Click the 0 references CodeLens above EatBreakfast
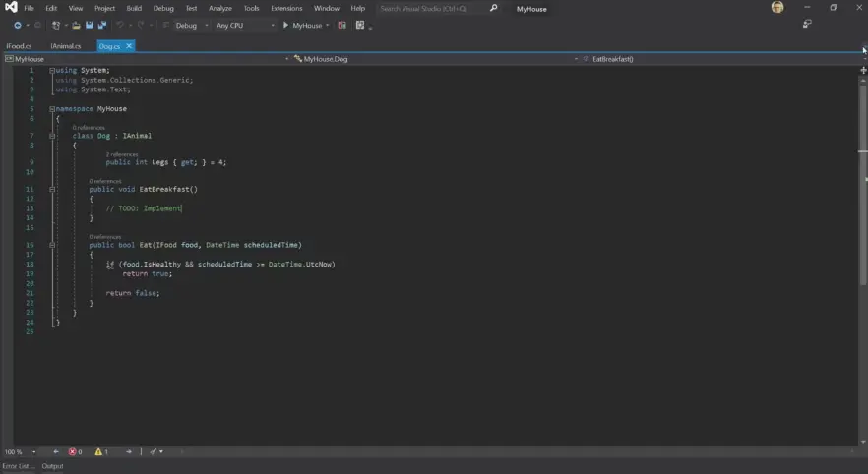This screenshot has width=868, height=474. click(x=105, y=181)
